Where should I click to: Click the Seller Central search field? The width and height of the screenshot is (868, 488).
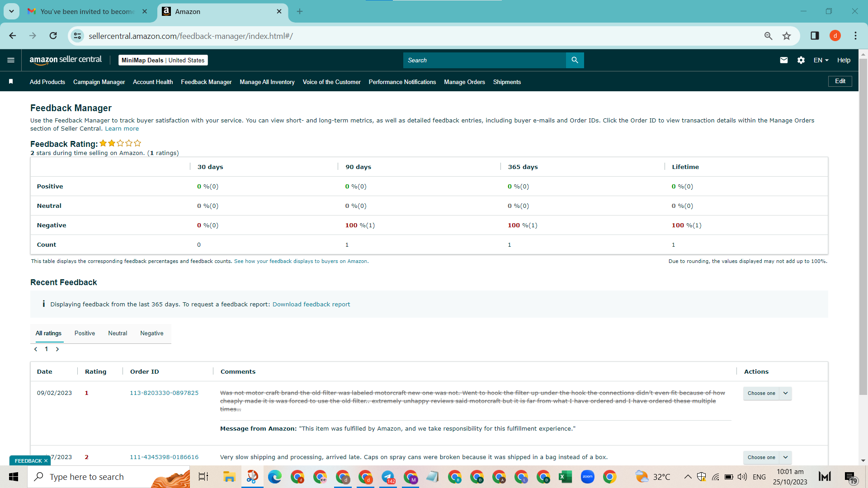(484, 60)
